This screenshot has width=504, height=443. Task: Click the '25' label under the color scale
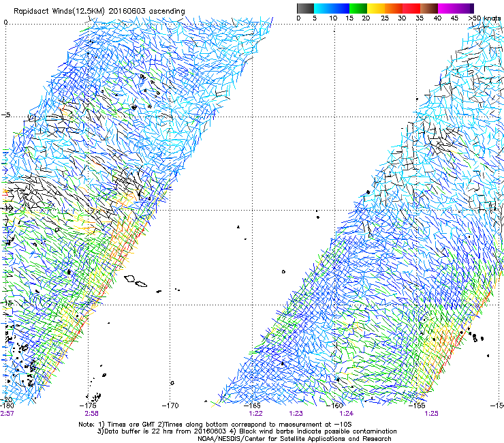[x=385, y=18]
